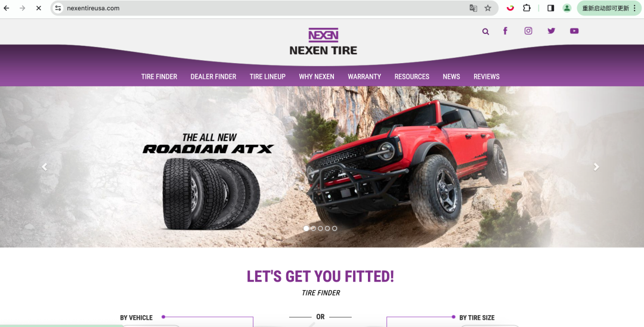This screenshot has height=327, width=644.
Task: Open browser extensions puzzle icon
Action: pyautogui.click(x=527, y=8)
